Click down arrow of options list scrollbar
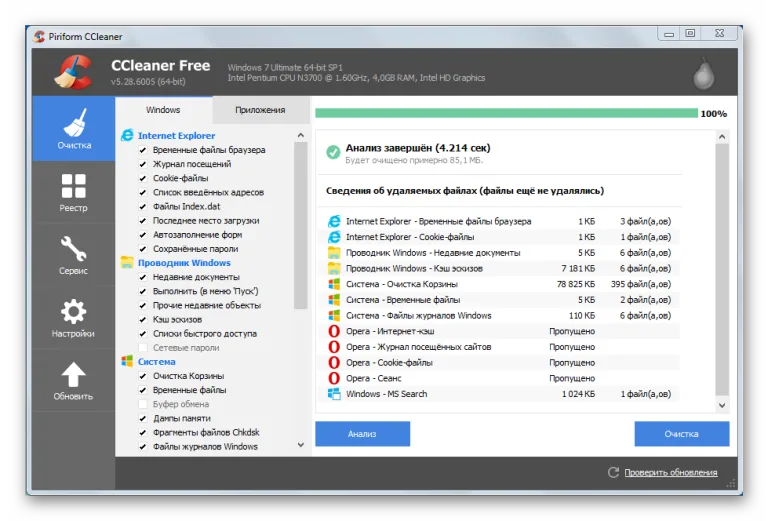768x521 pixels. click(x=301, y=445)
